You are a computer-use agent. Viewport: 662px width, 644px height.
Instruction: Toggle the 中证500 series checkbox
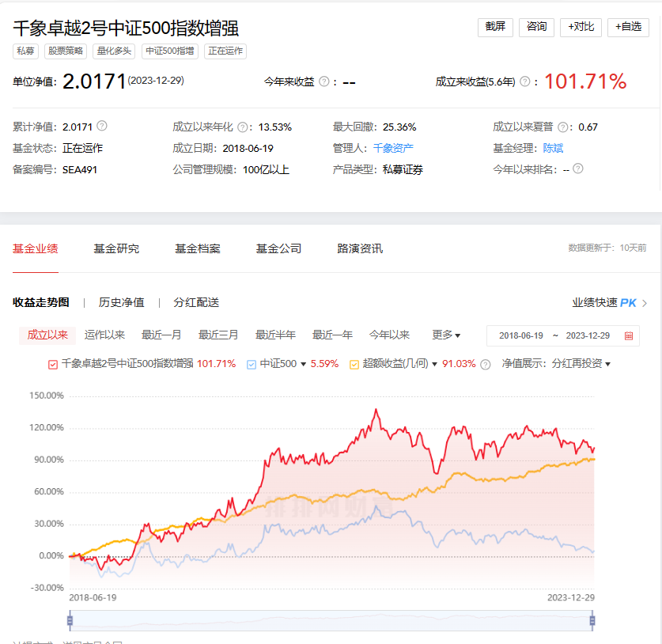(252, 365)
